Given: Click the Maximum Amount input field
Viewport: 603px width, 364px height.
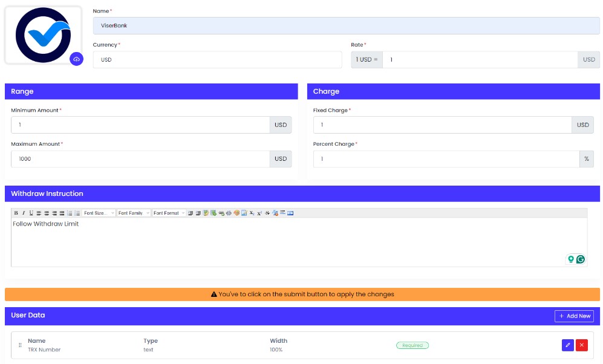Looking at the screenshot, I should click(x=140, y=159).
